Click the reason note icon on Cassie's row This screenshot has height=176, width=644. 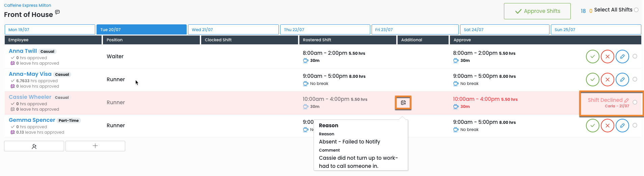click(403, 103)
